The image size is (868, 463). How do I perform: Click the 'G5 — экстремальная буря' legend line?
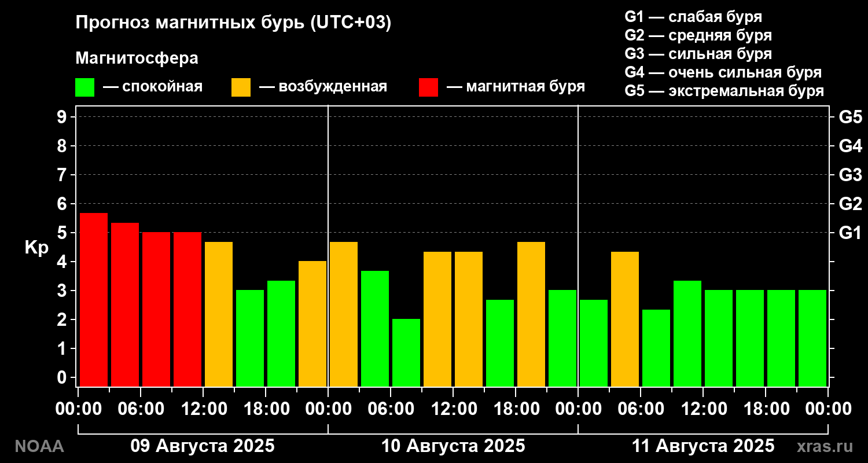click(724, 91)
